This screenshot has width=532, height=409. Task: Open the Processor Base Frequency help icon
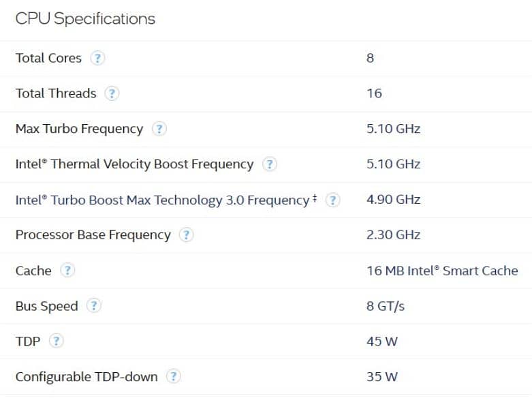186,235
